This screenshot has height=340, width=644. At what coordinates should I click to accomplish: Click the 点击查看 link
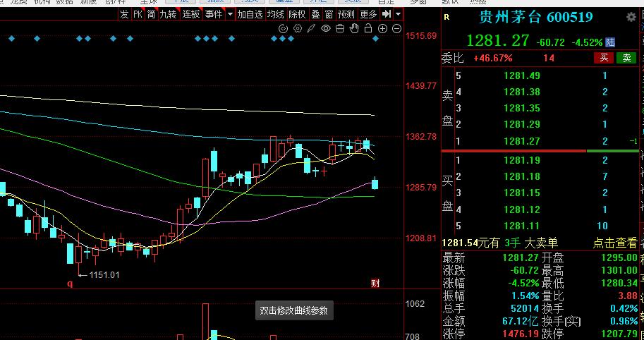[x=615, y=243]
